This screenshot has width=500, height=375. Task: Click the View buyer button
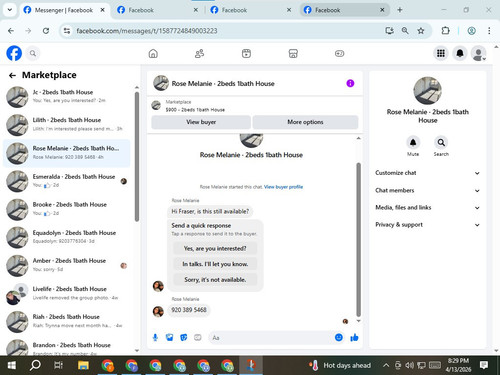(x=201, y=122)
